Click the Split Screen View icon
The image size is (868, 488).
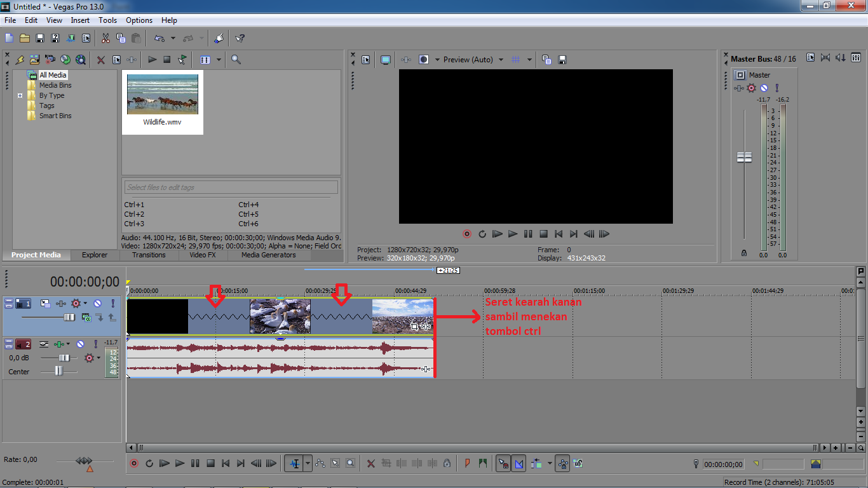point(424,59)
